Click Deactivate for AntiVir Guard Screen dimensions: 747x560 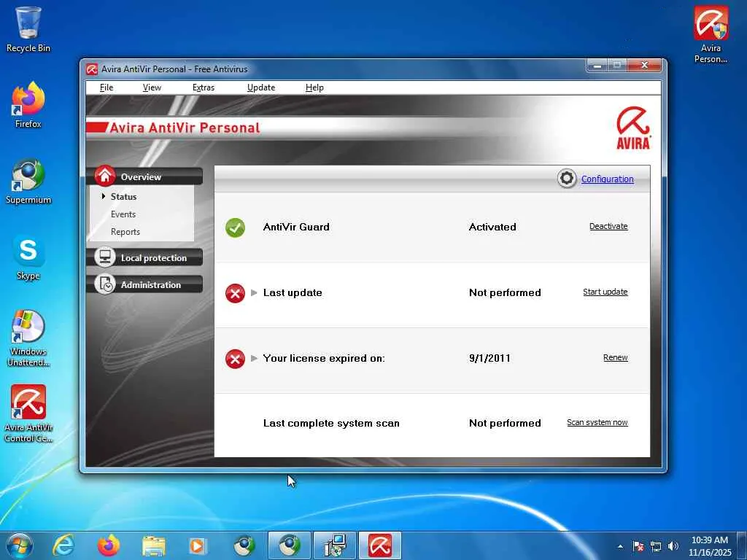[608, 226]
